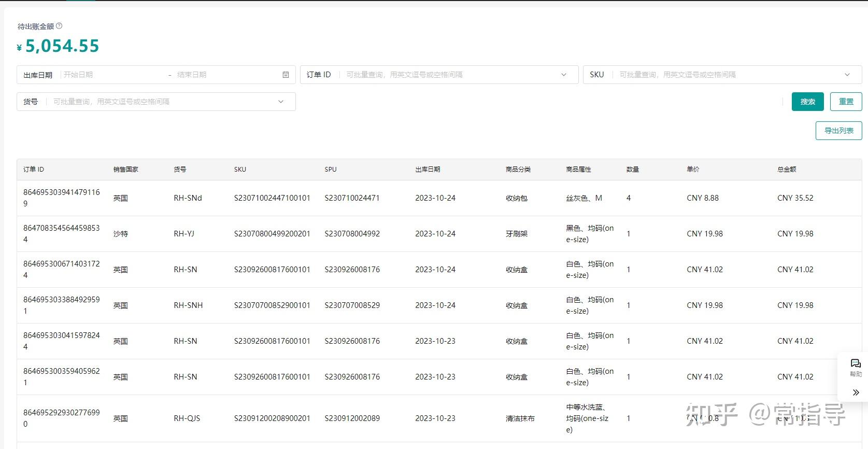
Task: Open the calendar icon in 出库日期 field
Action: click(x=286, y=75)
